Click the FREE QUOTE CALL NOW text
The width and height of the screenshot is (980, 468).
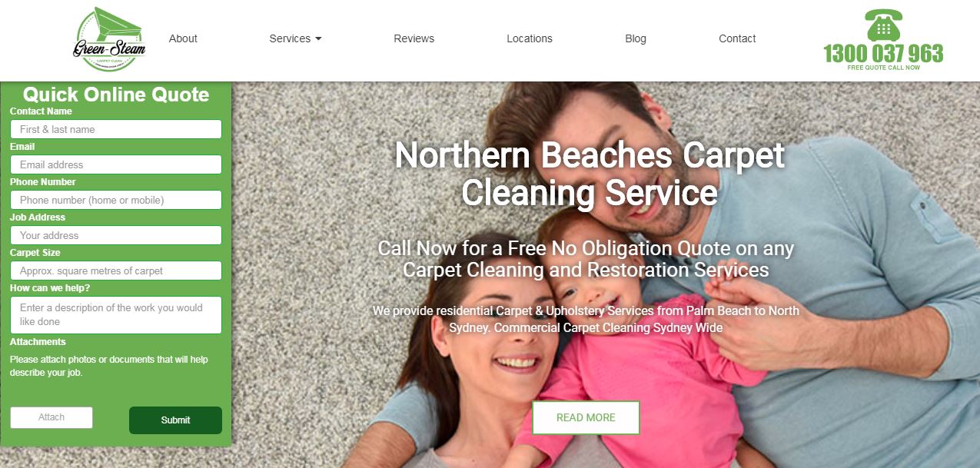883,68
